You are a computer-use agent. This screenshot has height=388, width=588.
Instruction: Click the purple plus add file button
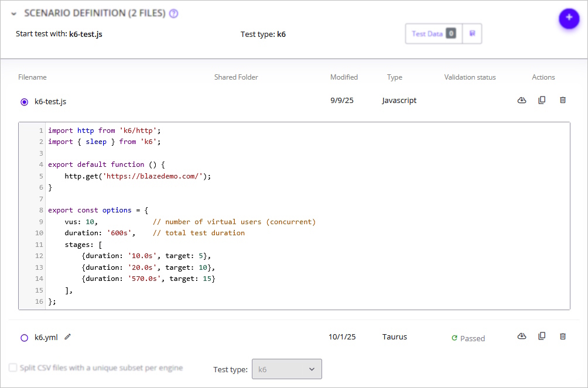click(569, 18)
